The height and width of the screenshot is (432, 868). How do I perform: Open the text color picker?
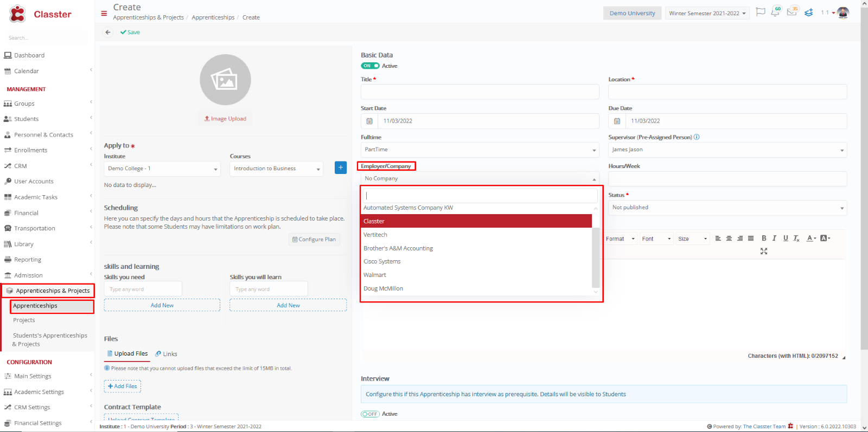tap(811, 238)
